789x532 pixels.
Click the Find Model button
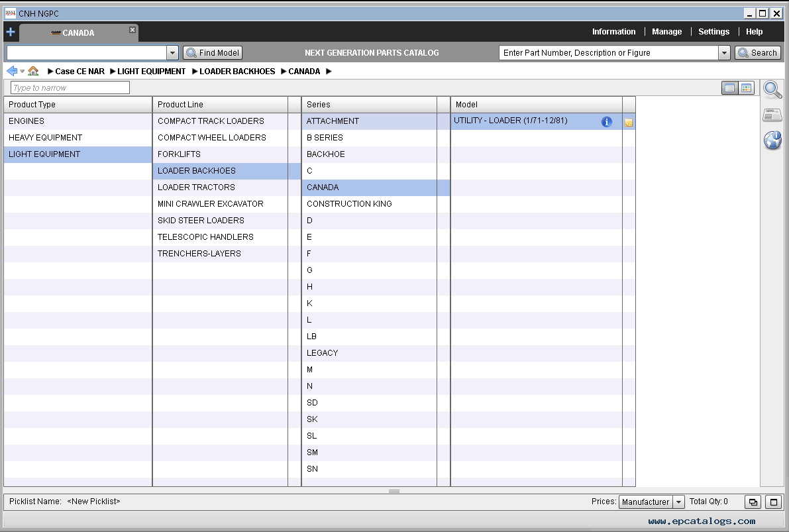pos(213,53)
